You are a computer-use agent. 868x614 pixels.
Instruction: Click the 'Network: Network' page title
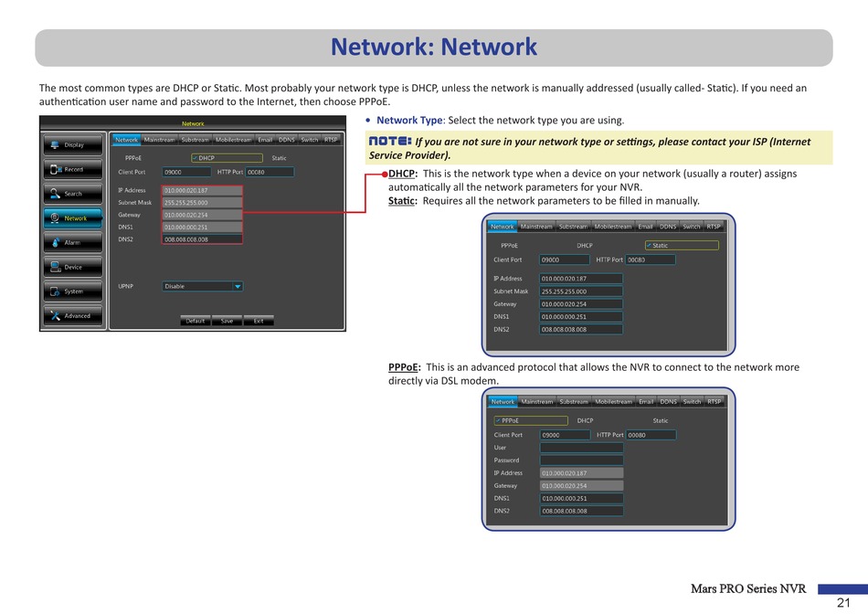[x=434, y=47]
